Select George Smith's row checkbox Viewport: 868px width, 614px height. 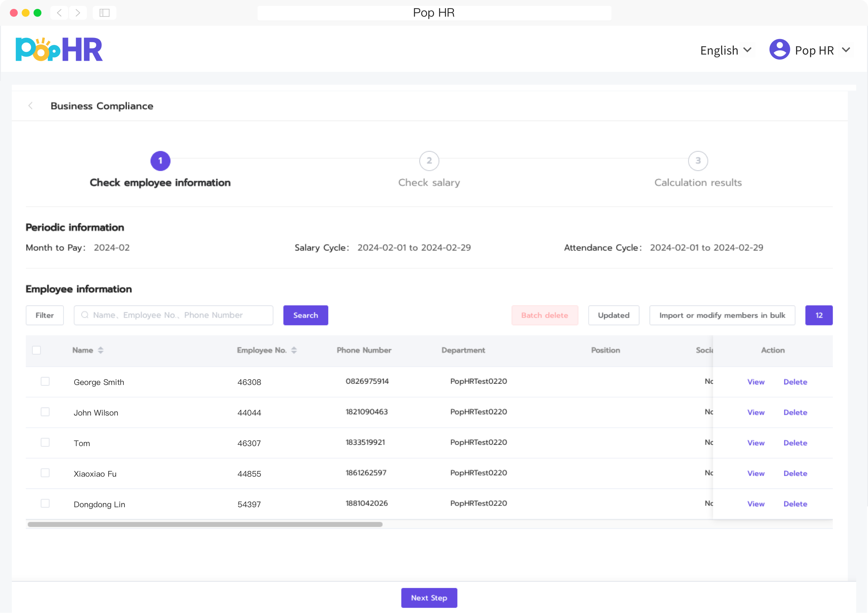tap(45, 381)
